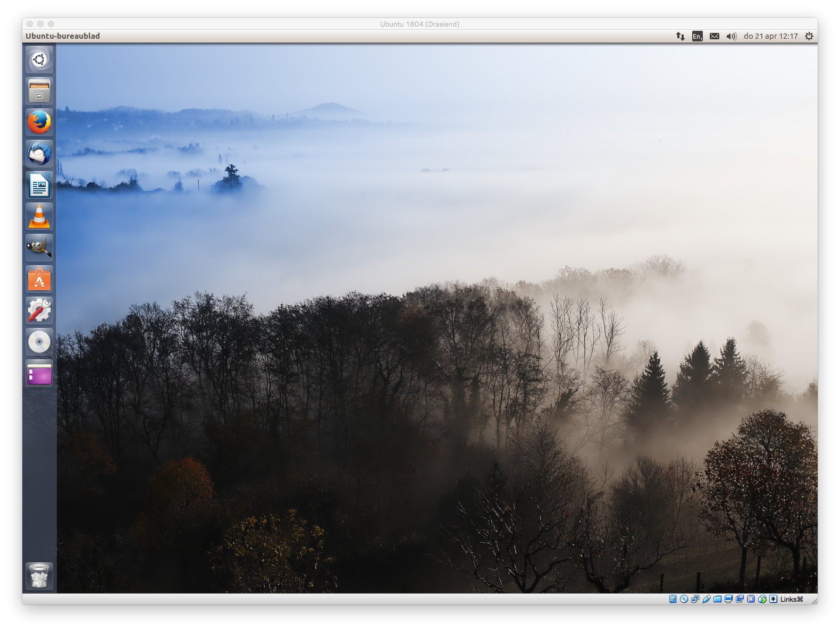Open the Trash in the launcher
Screen dimensions: 840x631
coord(39,576)
